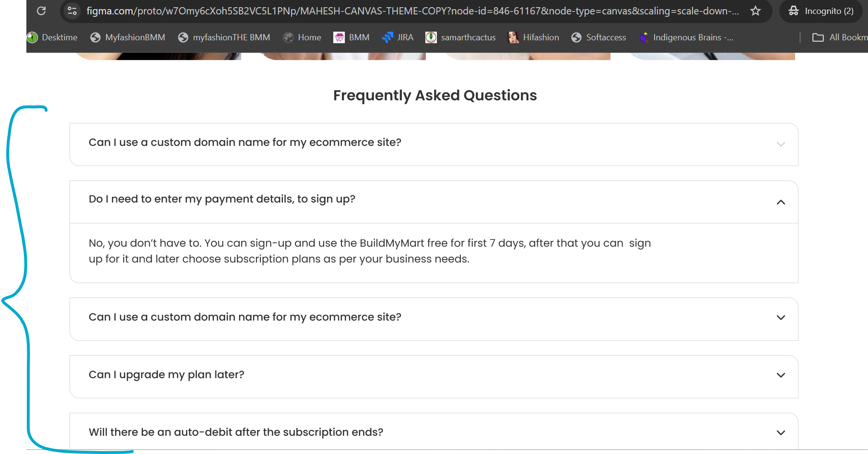Open the Indigenous Brains bookmark
Screen dimensions: 868x454
pos(686,37)
